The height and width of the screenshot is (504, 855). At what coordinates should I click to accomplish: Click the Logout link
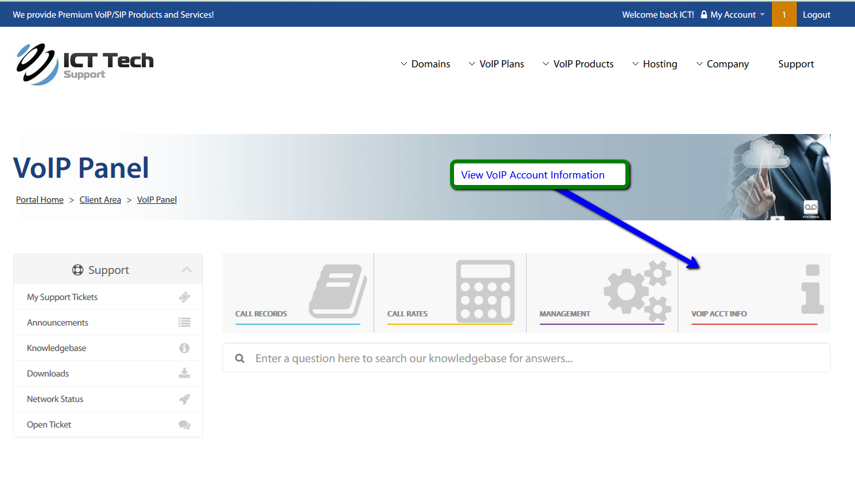pyautogui.click(x=816, y=14)
